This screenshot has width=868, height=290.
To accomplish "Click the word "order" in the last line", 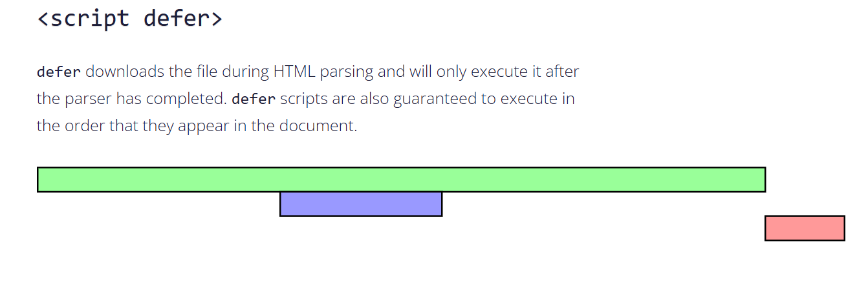I will pyautogui.click(x=85, y=126).
